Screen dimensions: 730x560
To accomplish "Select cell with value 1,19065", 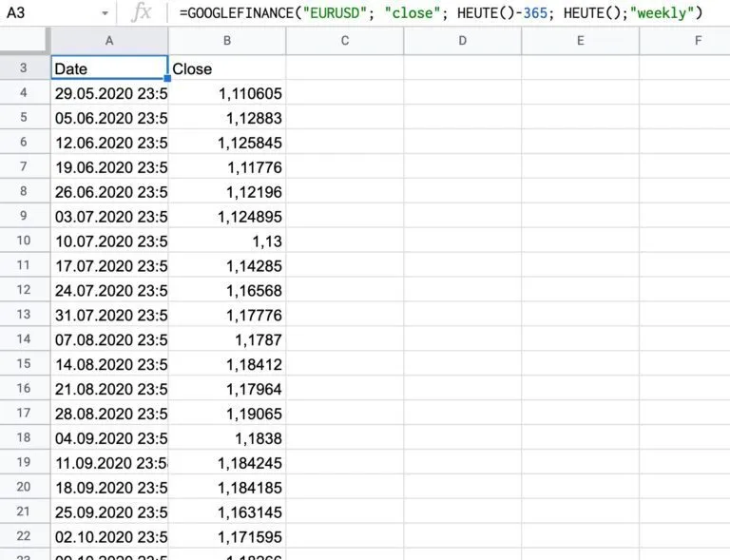I will 227,414.
